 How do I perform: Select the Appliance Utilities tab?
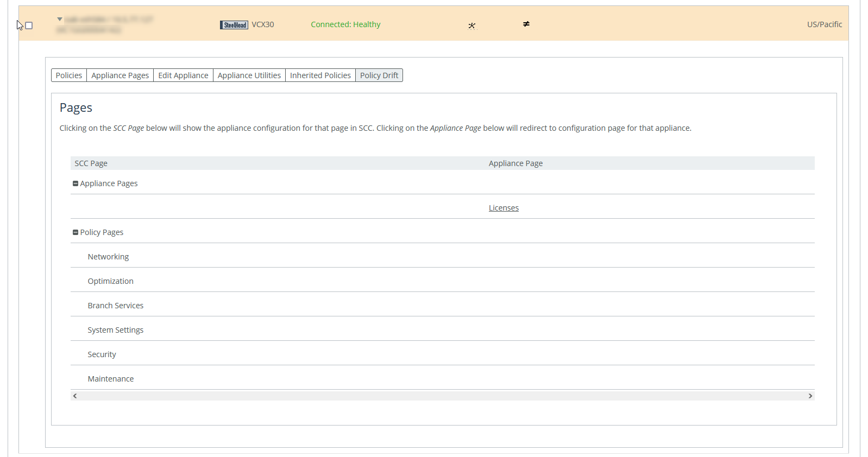(x=249, y=75)
